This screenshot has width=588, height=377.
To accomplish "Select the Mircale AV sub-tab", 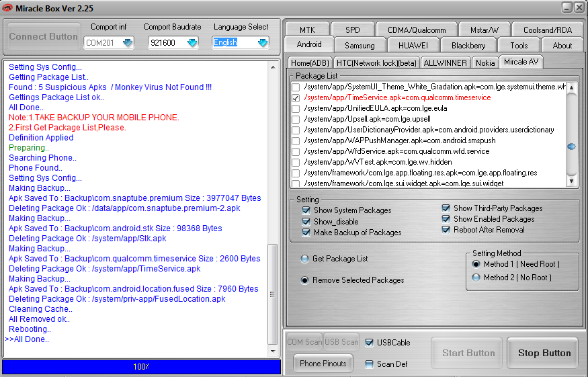I will 521,62.
